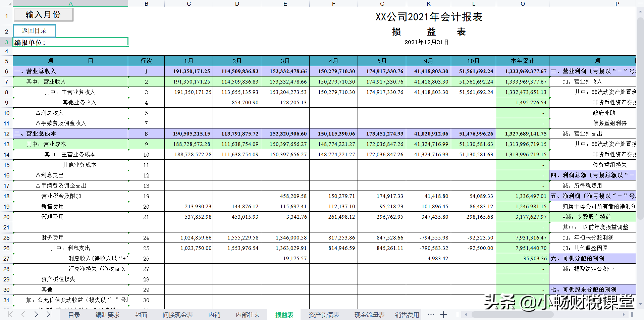Viewport: 644px width, 320px height.
Task: Select the 封面 sheet tab
Action: tap(141, 315)
